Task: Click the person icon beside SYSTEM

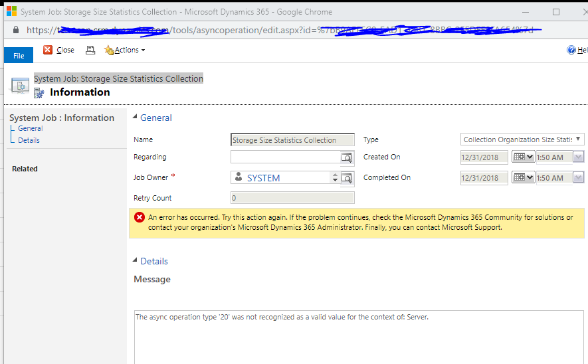Action: click(239, 177)
